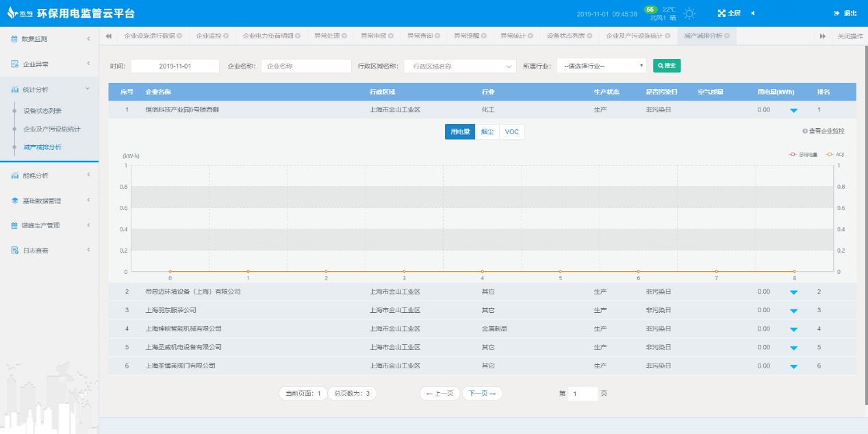The height and width of the screenshot is (434, 868).
Task: Click the 退出 logout icon
Action: point(837,13)
